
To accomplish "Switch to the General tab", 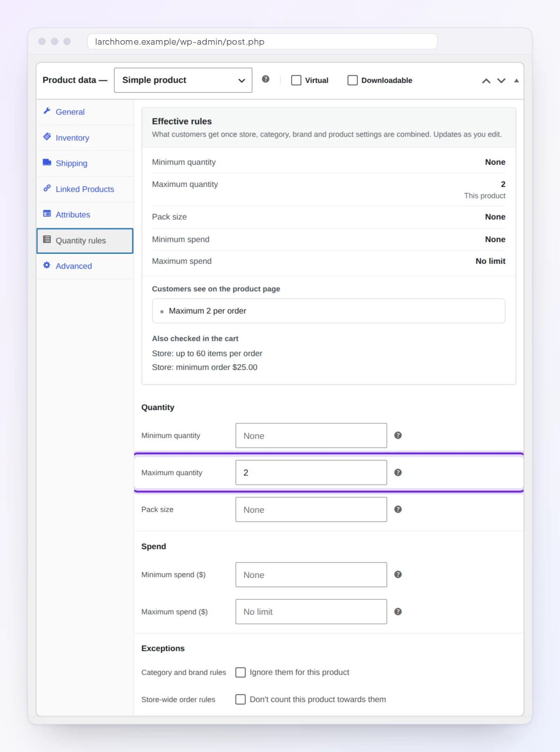I will click(85, 112).
